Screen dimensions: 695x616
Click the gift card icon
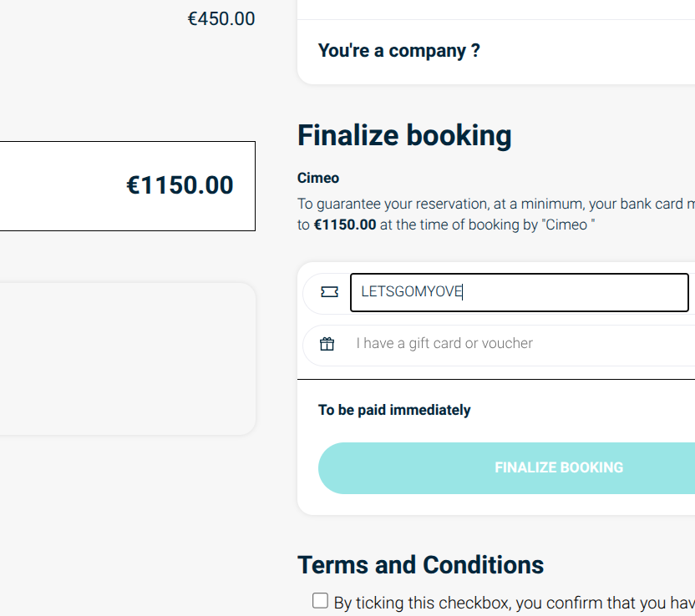pyautogui.click(x=327, y=344)
